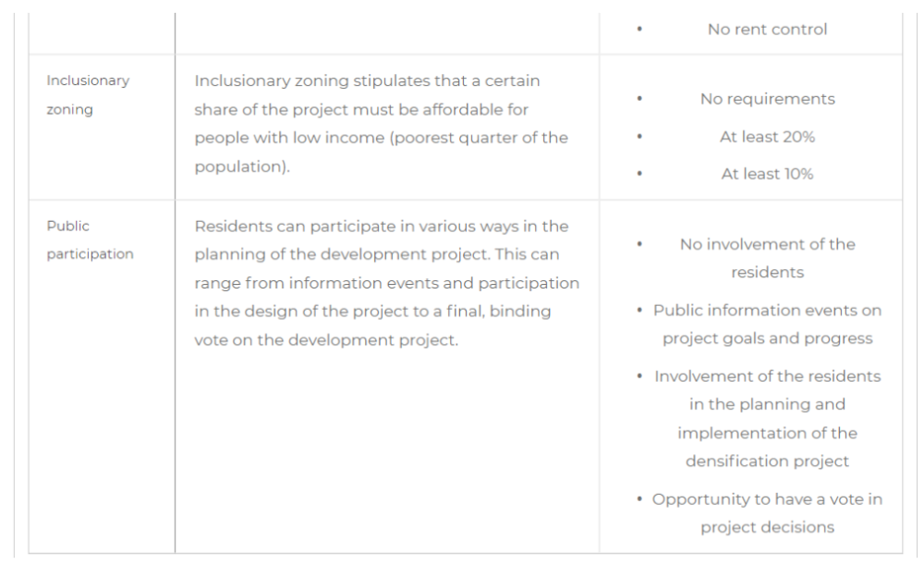
Task: Click 'Opportunity to have a vote' list item
Action: [767, 512]
